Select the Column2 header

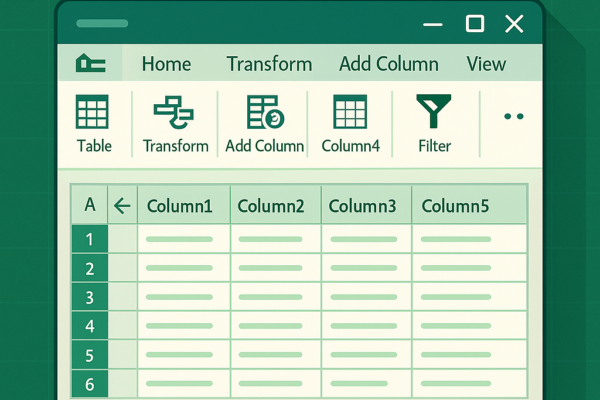[x=276, y=205]
